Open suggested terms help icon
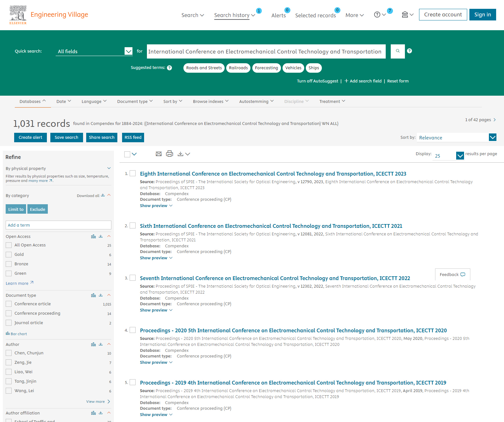This screenshot has width=504, height=422. (x=169, y=68)
